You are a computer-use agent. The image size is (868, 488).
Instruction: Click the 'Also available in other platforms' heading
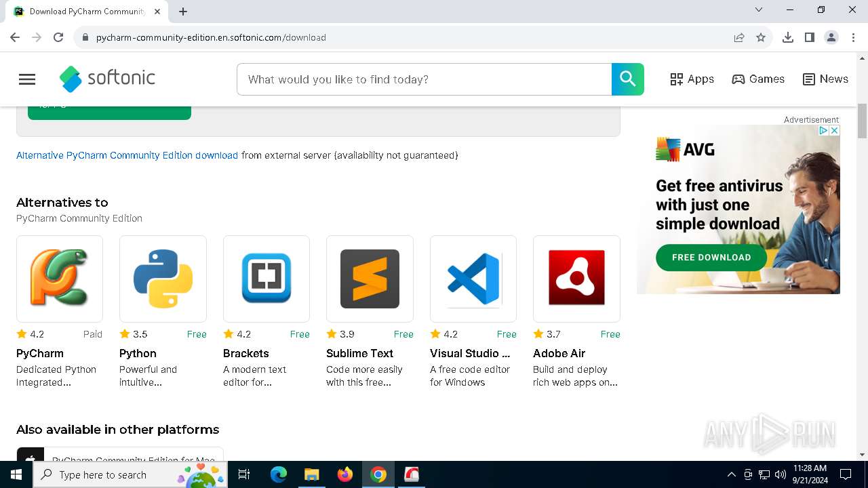[118, 430]
